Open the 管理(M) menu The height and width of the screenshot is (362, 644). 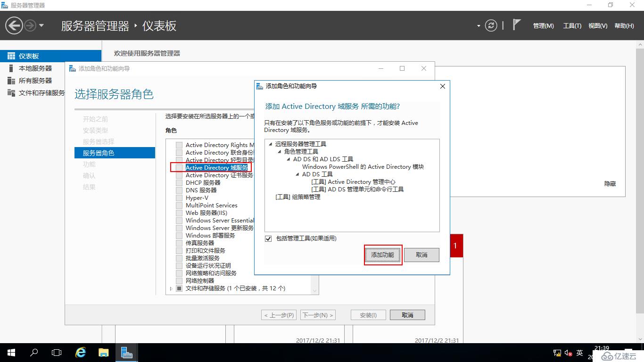pos(543,26)
